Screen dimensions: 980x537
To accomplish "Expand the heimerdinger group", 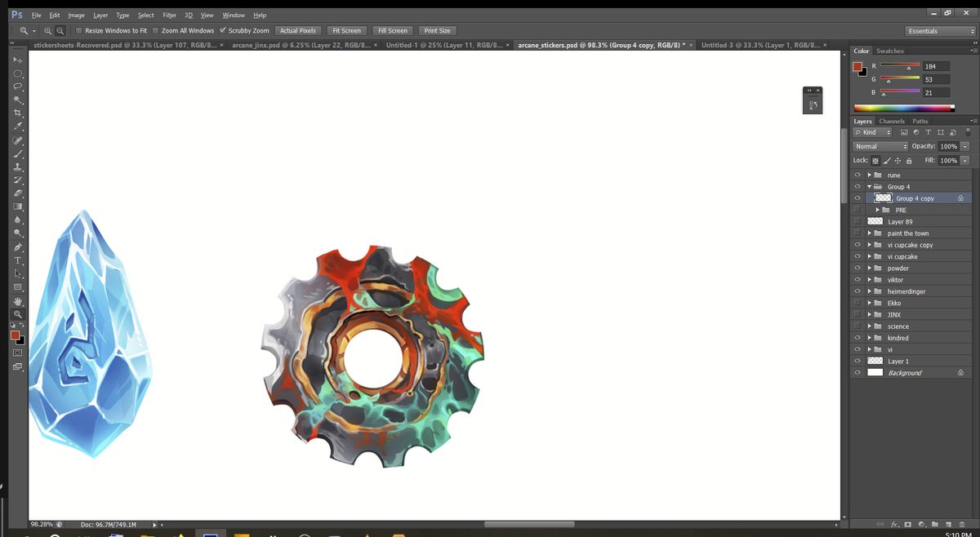I will 869,291.
